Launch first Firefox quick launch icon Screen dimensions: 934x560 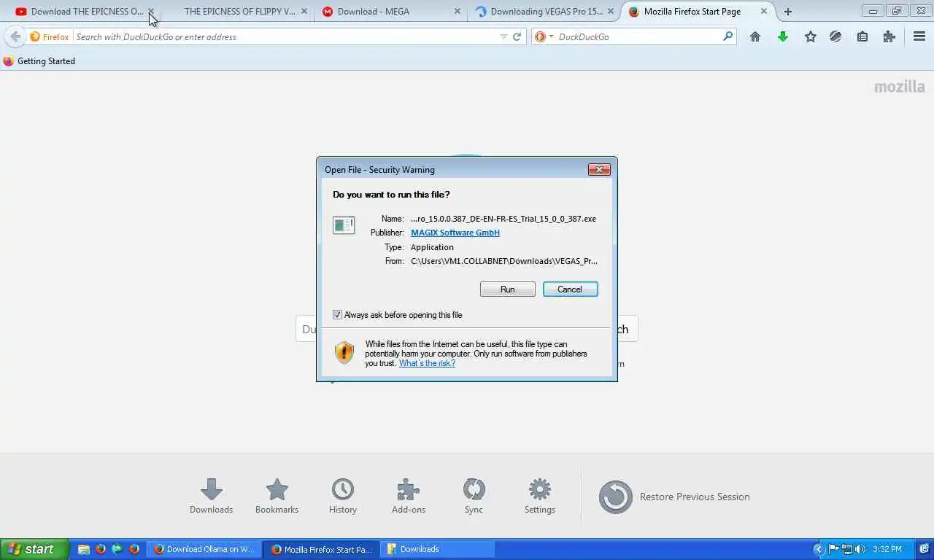pyautogui.click(x=101, y=549)
